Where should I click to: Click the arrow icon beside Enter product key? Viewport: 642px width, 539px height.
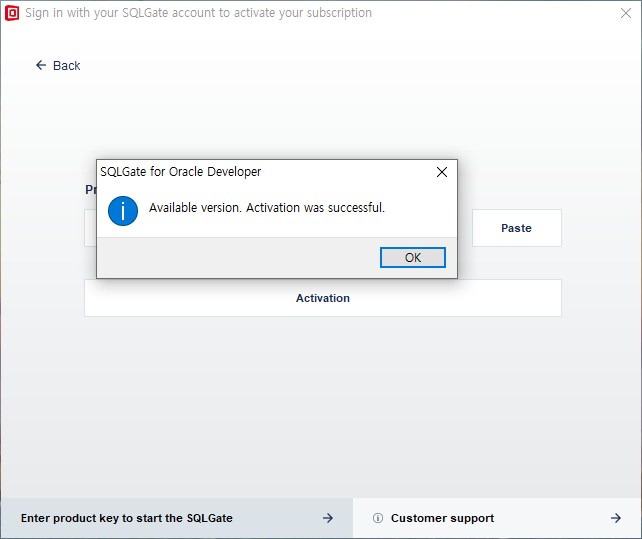tap(328, 518)
